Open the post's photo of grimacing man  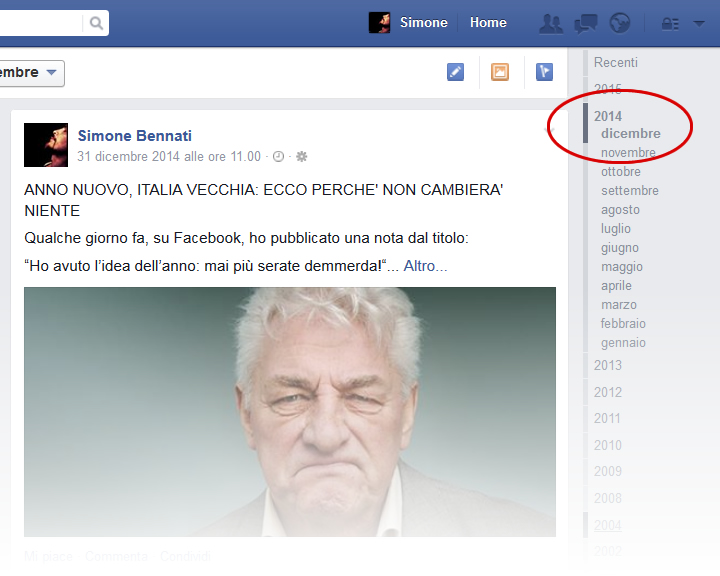click(290, 412)
